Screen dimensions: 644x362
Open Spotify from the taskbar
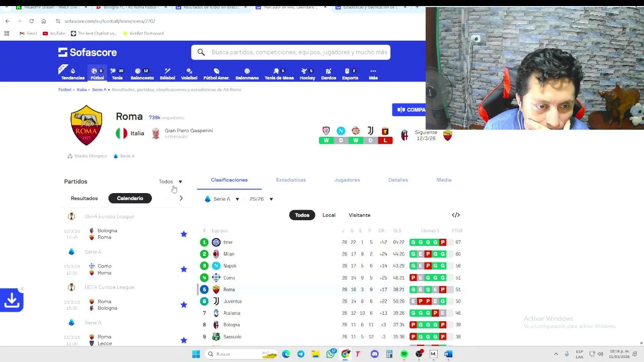point(404,354)
